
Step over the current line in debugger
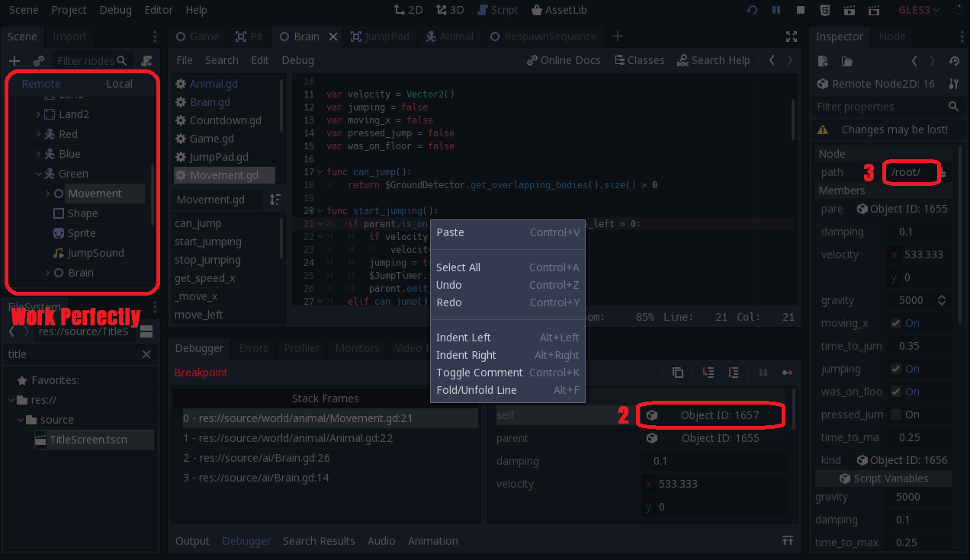733,373
